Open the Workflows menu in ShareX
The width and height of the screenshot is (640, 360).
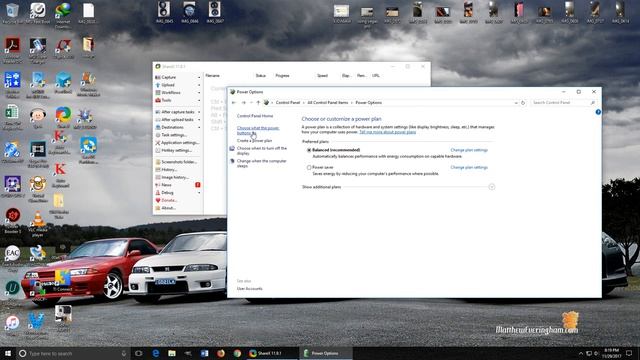tap(178, 93)
